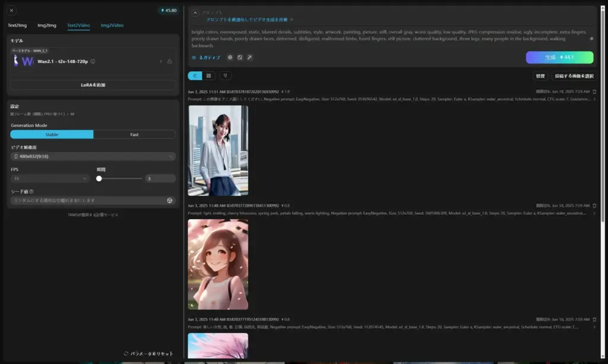
Task: Click the duration slider handle
Action: (x=99, y=178)
